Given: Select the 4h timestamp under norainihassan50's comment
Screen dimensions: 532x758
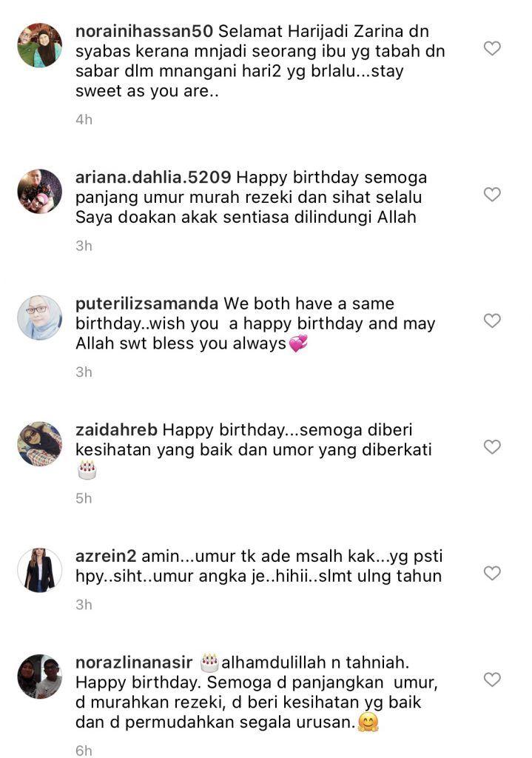Looking at the screenshot, I should point(84,119).
